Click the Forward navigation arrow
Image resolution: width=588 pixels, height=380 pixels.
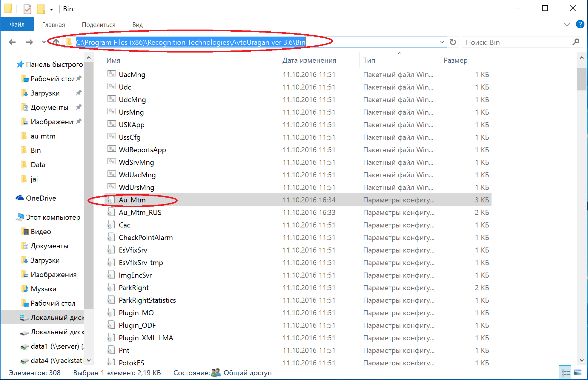coord(29,42)
